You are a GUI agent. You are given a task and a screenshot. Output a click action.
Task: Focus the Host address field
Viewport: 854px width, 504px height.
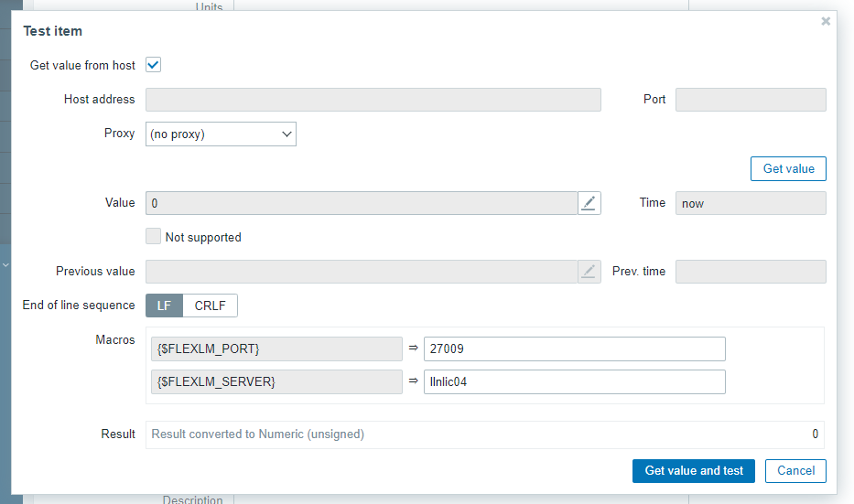tap(373, 100)
